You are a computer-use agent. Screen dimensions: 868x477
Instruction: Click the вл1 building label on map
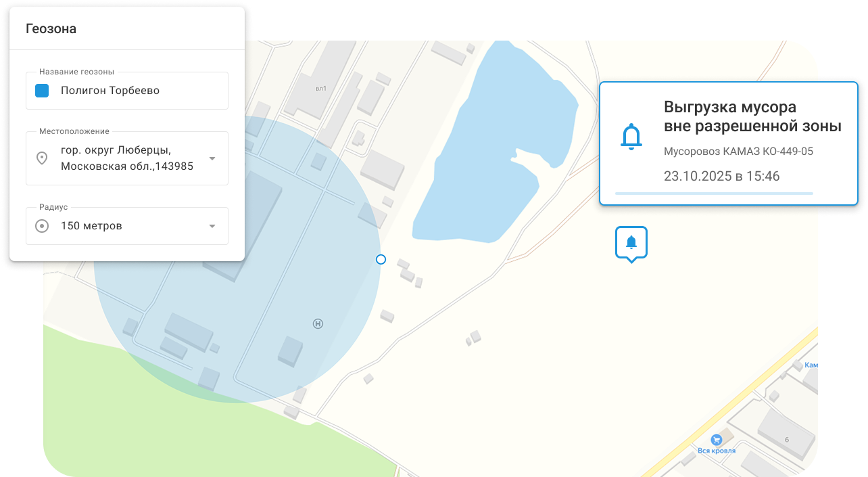[321, 88]
